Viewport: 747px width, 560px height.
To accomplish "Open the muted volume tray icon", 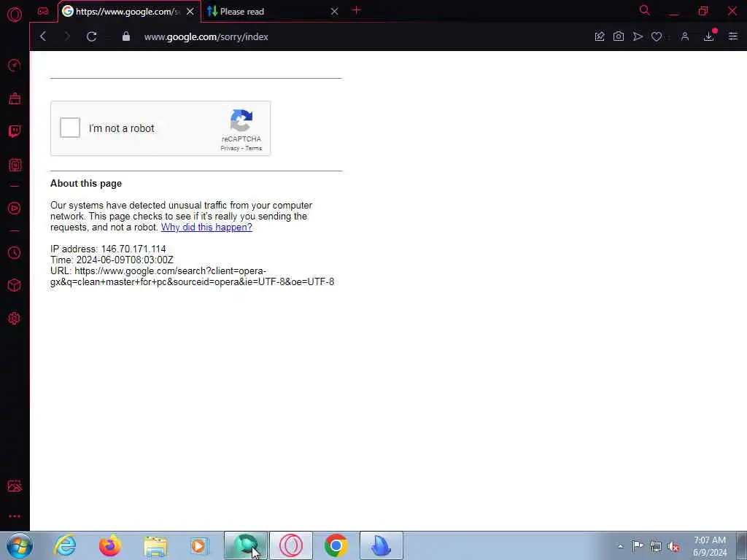I will [x=673, y=546].
